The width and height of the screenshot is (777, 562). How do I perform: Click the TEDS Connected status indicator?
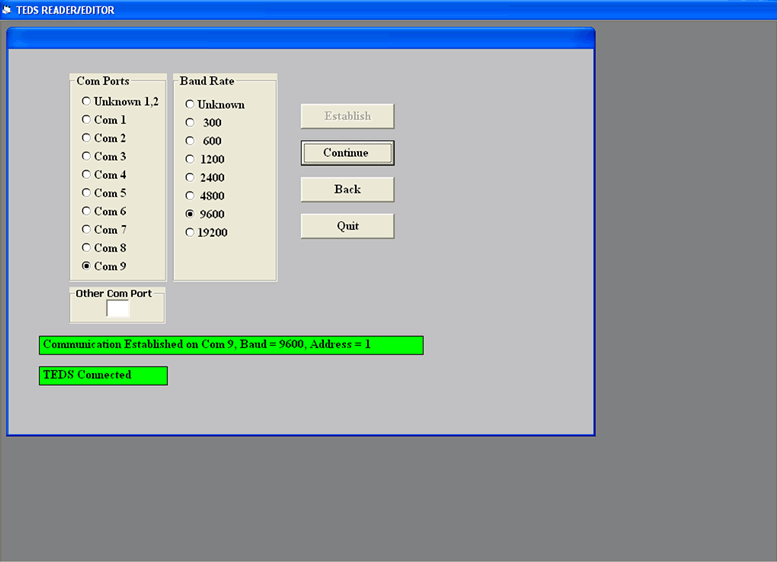pos(103,376)
